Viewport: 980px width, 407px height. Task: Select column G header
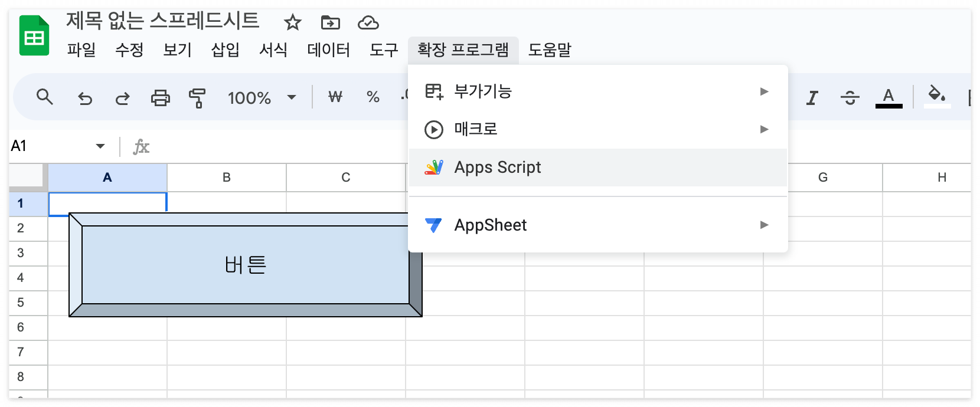(x=823, y=178)
